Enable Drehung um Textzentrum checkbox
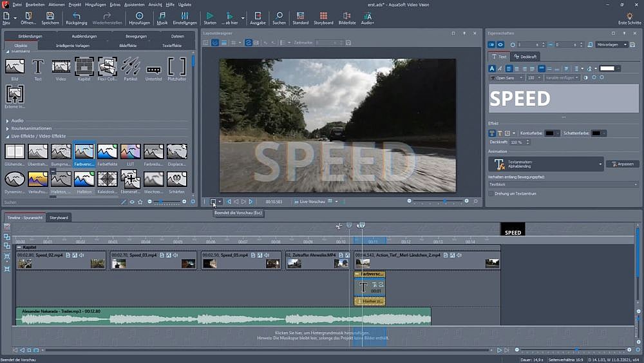The image size is (644, 363). pyautogui.click(x=491, y=193)
